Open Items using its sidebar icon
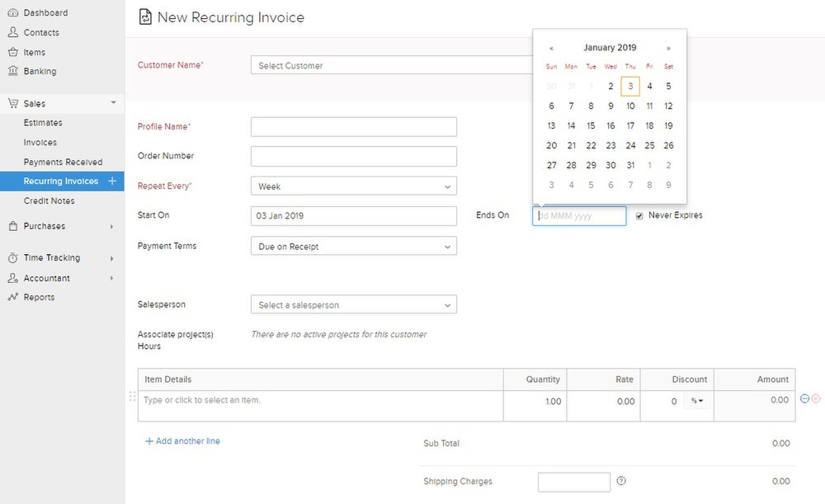The image size is (825, 504). pyautogui.click(x=12, y=52)
